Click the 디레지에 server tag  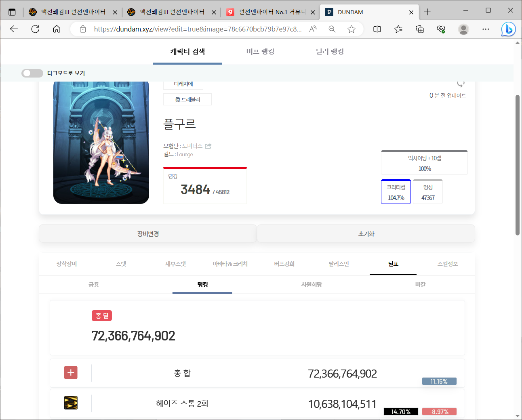(183, 84)
